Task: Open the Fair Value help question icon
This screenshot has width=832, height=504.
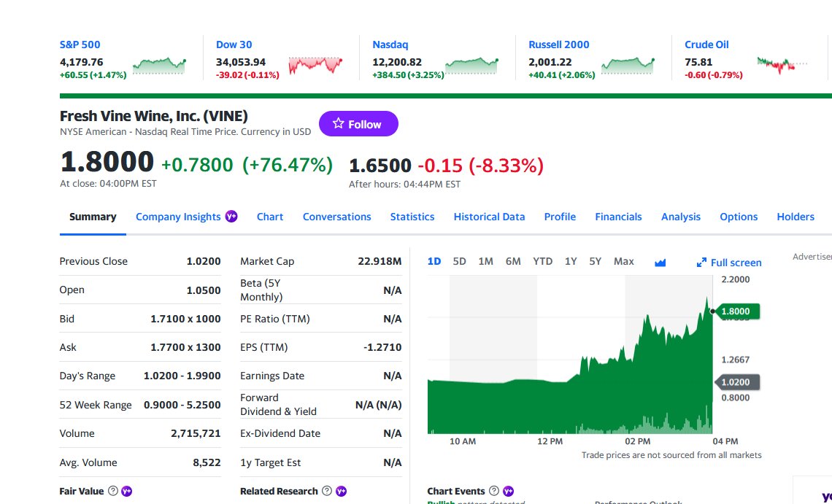Action: [113, 491]
